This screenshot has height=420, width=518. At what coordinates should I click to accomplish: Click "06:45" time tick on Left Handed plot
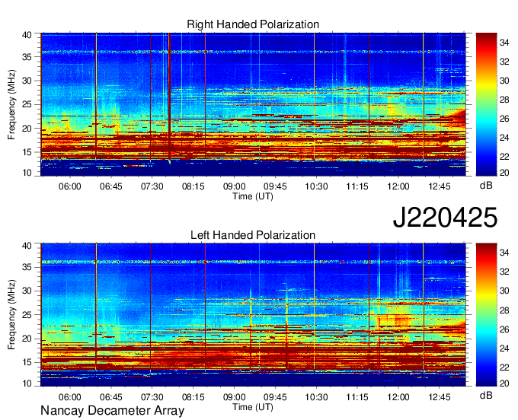111,397
